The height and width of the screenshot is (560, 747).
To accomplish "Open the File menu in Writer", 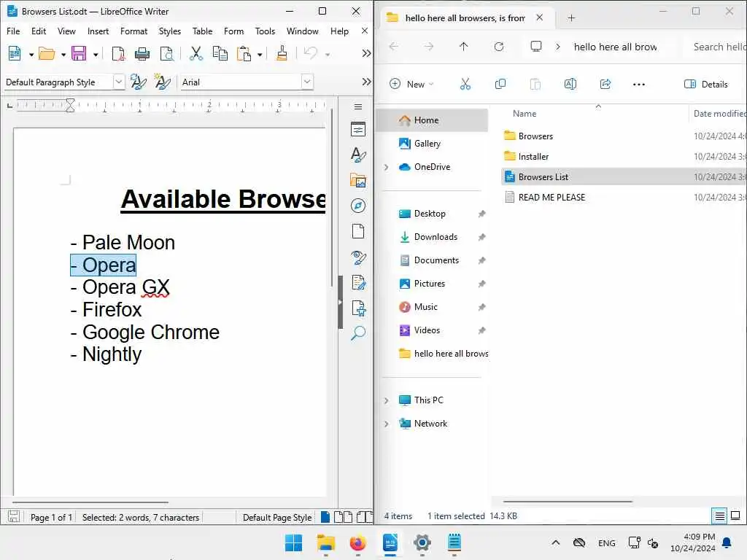I will click(13, 31).
